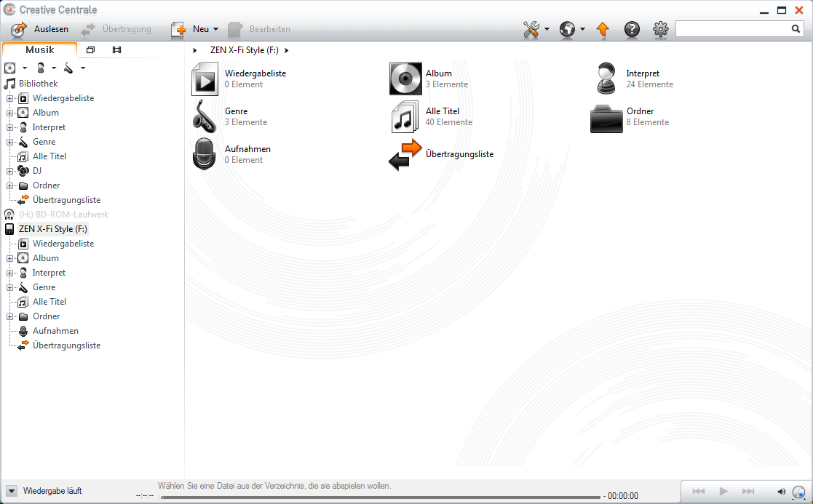Image resolution: width=813 pixels, height=504 pixels.
Task: Select the Bibliothek root node
Action: 38,84
